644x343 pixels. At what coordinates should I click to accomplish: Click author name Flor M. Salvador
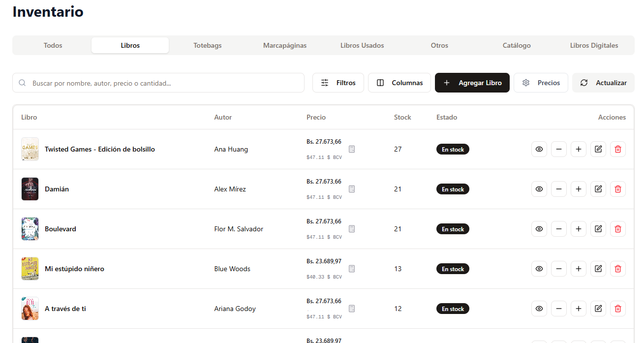coord(239,229)
